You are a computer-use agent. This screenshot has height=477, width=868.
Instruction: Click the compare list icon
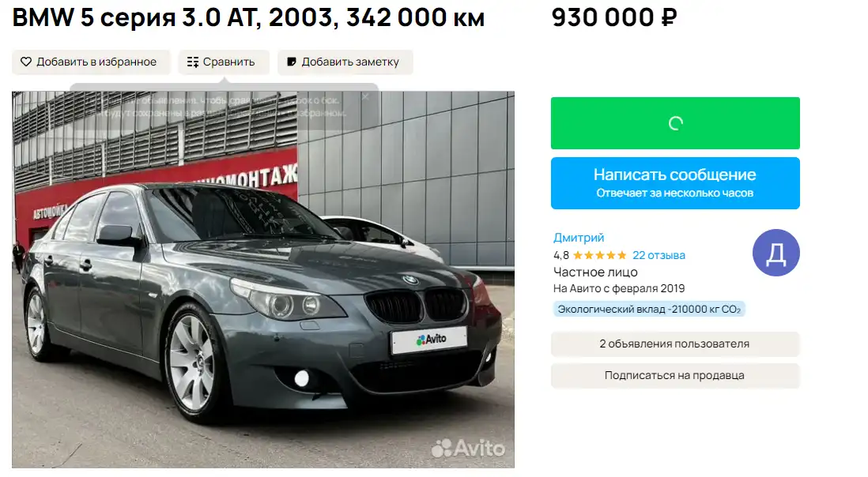(193, 62)
